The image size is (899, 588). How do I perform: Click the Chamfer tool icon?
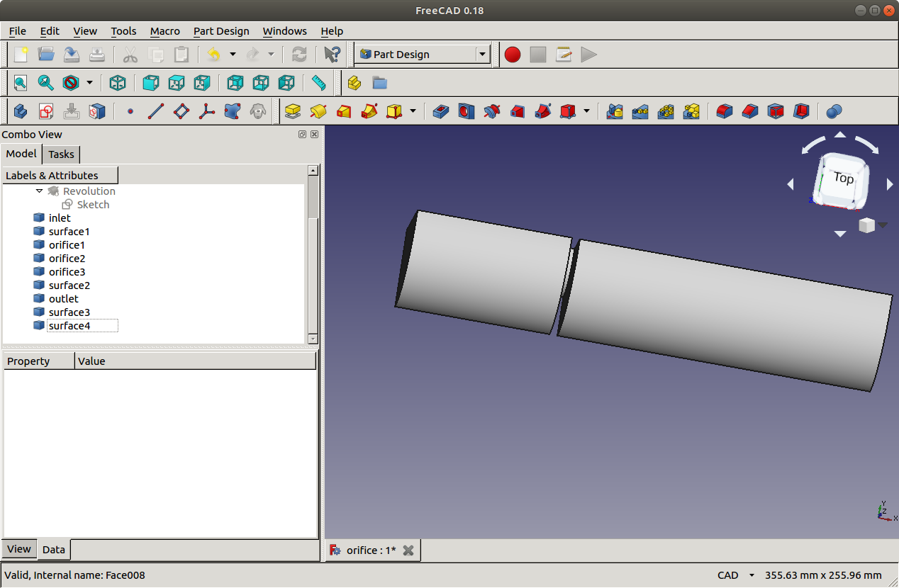click(x=750, y=111)
